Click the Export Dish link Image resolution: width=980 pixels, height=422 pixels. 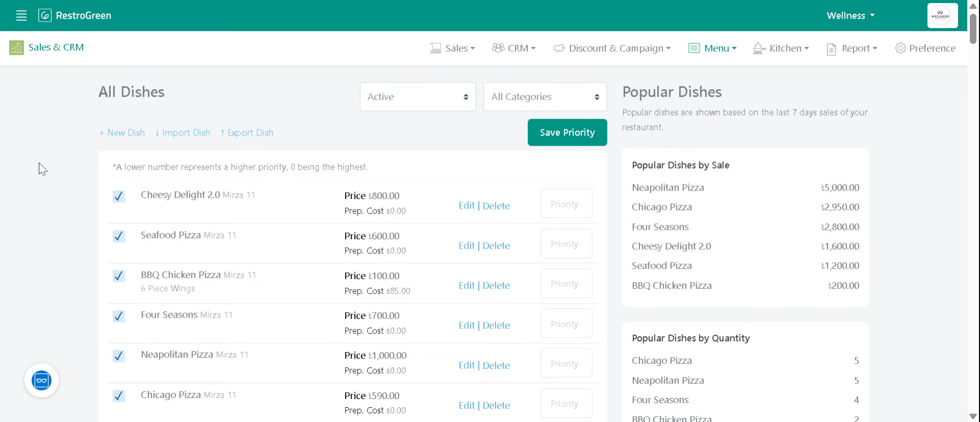pos(247,133)
